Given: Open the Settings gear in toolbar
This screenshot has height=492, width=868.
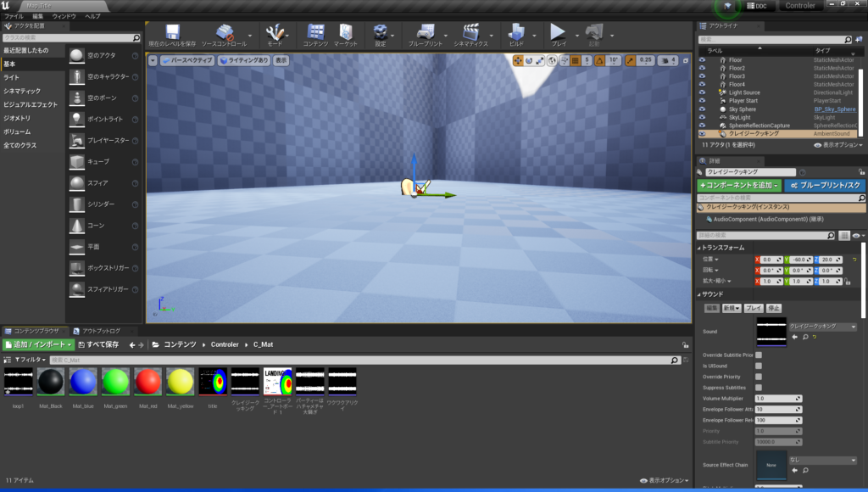Looking at the screenshot, I should tap(380, 33).
